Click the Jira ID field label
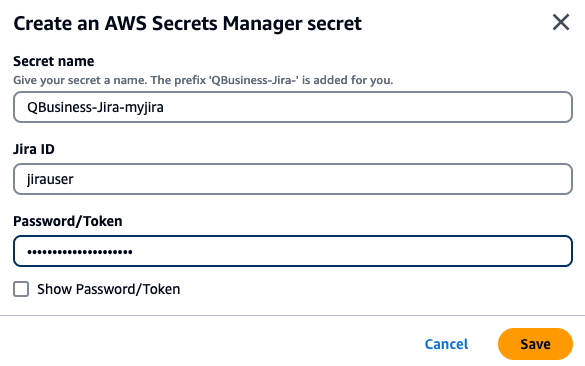The height and width of the screenshot is (366, 585). click(34, 149)
